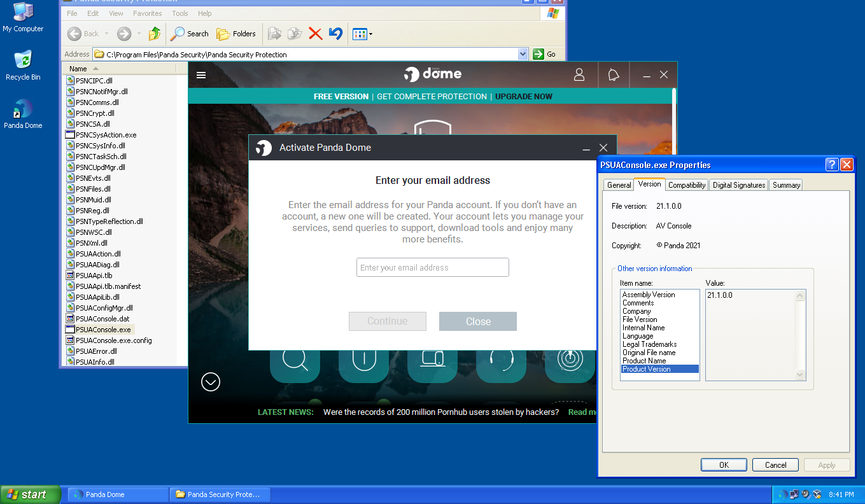Click the UPGRADE NOW link
The image size is (865, 504).
click(x=524, y=97)
